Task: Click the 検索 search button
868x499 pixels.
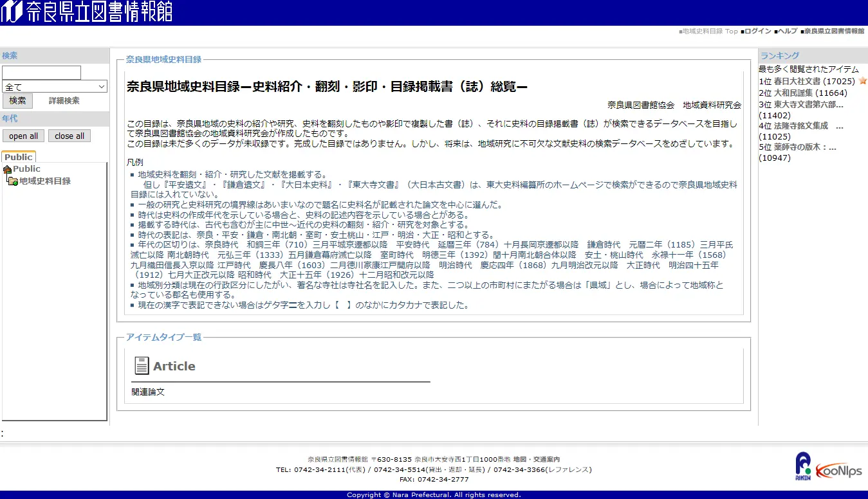Action: 17,101
